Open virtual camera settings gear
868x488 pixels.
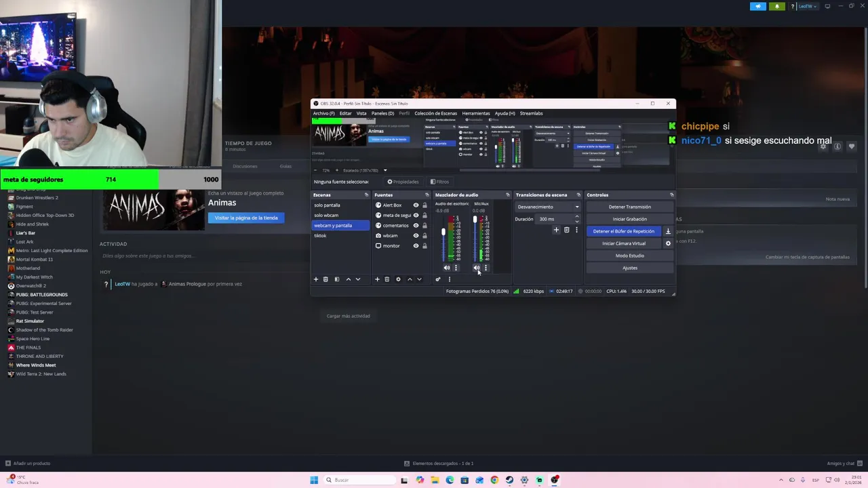click(668, 243)
